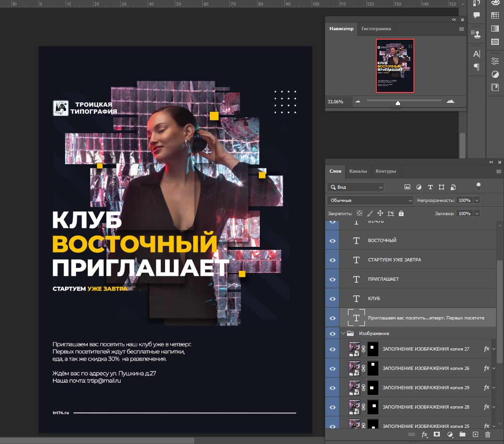The image size is (504, 444).
Task: Filter layers by smart objects icon
Action: (x=453, y=187)
